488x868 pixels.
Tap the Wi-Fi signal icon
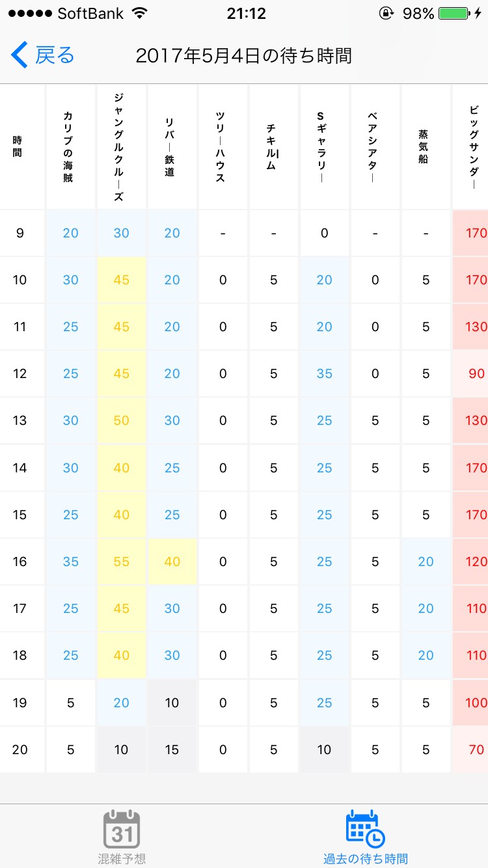[x=139, y=13]
